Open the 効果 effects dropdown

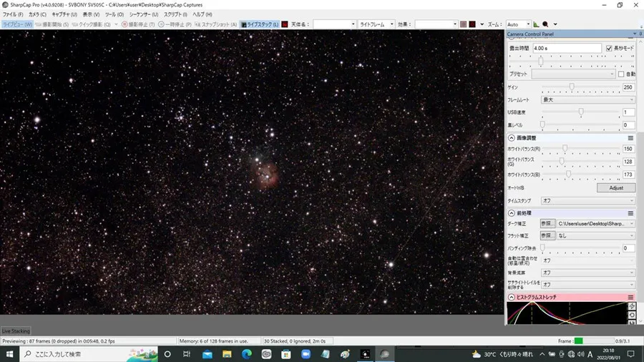436,24
